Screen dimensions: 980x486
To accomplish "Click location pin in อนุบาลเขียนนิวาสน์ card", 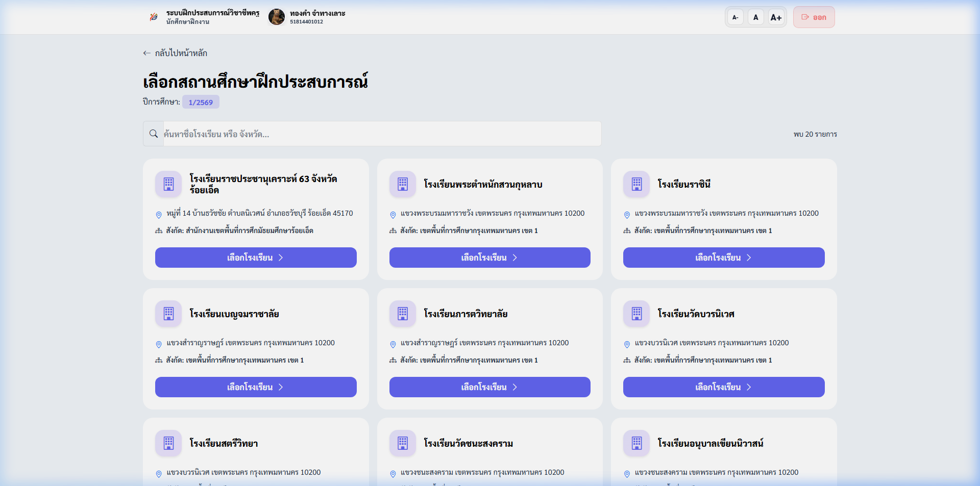I will (x=627, y=474).
